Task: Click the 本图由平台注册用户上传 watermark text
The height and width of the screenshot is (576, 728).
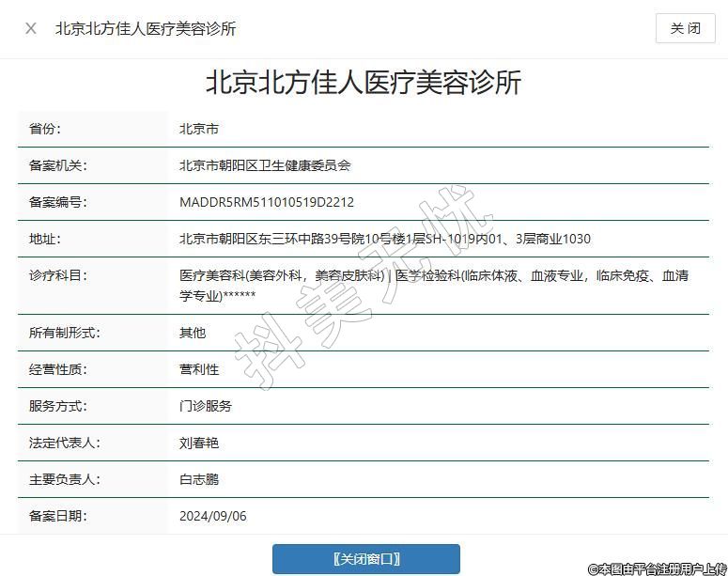Action: (657, 568)
